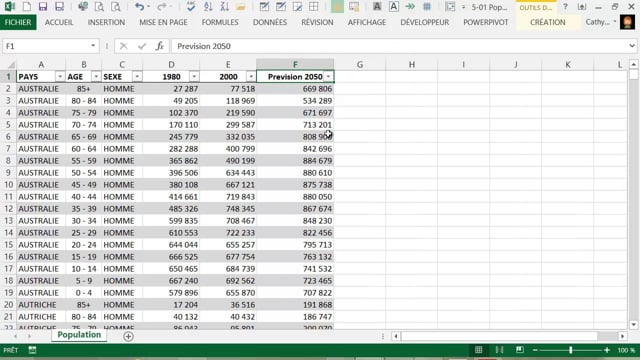Click the horizontal scrollbar left arrow
The height and width of the screenshot is (360, 640).
click(x=396, y=336)
